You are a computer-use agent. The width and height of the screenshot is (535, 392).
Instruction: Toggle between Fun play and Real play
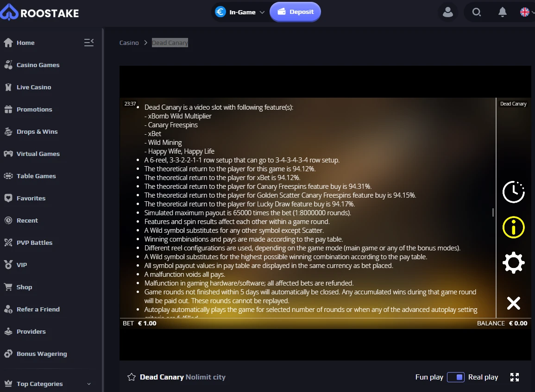456,377
